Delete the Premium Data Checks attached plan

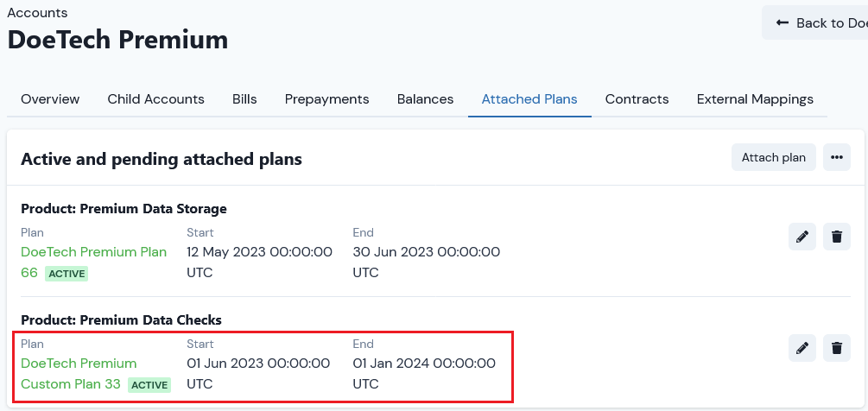coord(836,348)
